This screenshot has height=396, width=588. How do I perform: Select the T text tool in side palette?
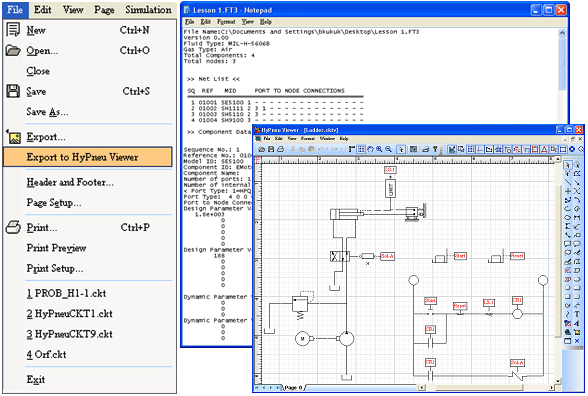click(x=577, y=314)
